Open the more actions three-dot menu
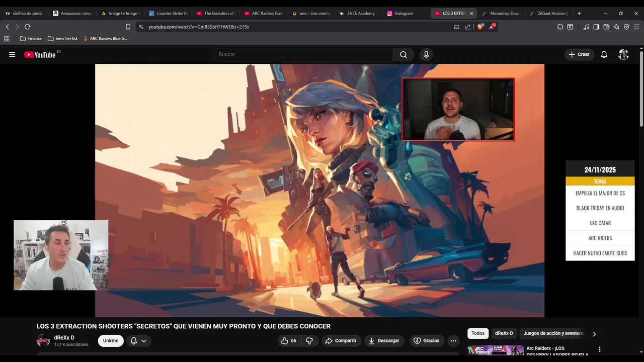 [x=453, y=341]
